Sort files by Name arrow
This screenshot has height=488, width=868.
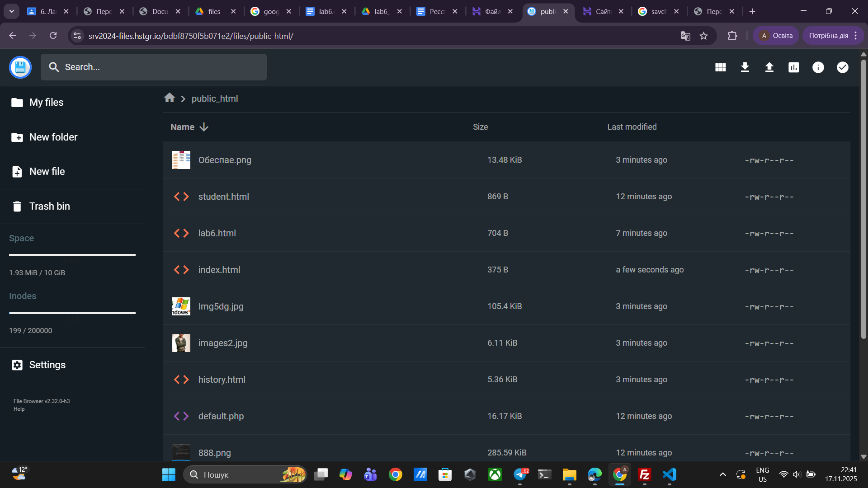(204, 127)
